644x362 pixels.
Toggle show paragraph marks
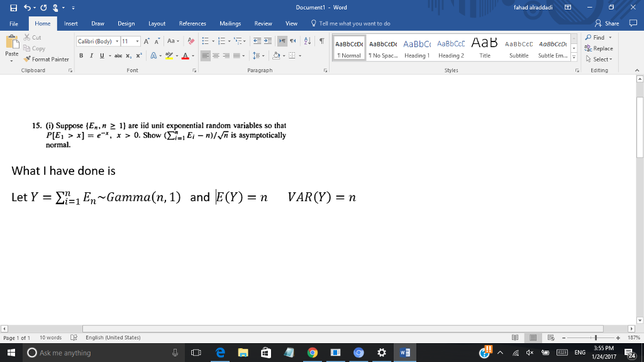pos(321,40)
